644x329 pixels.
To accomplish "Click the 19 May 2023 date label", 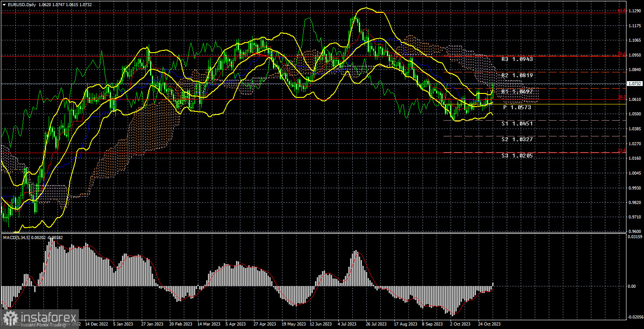I will 293,324.
